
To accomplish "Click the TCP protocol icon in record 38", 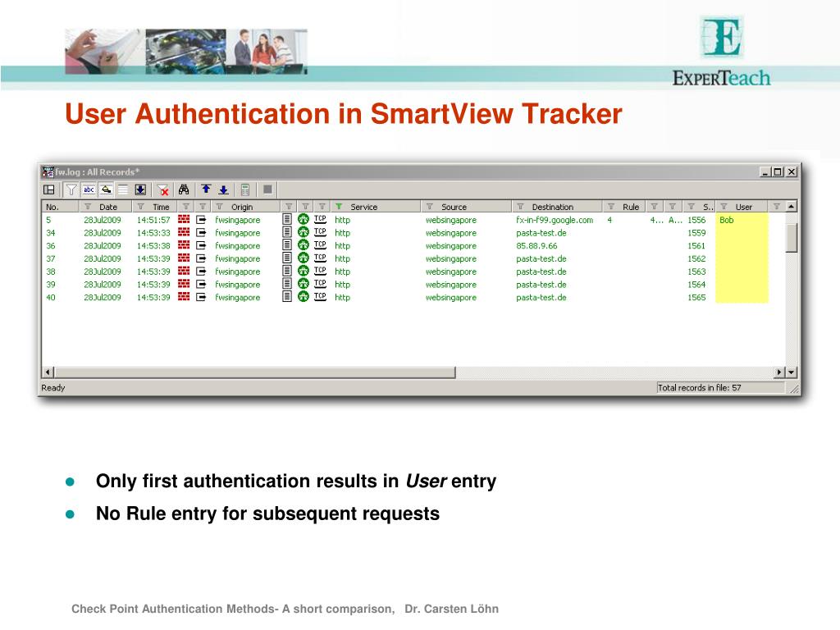I will click(x=320, y=271).
